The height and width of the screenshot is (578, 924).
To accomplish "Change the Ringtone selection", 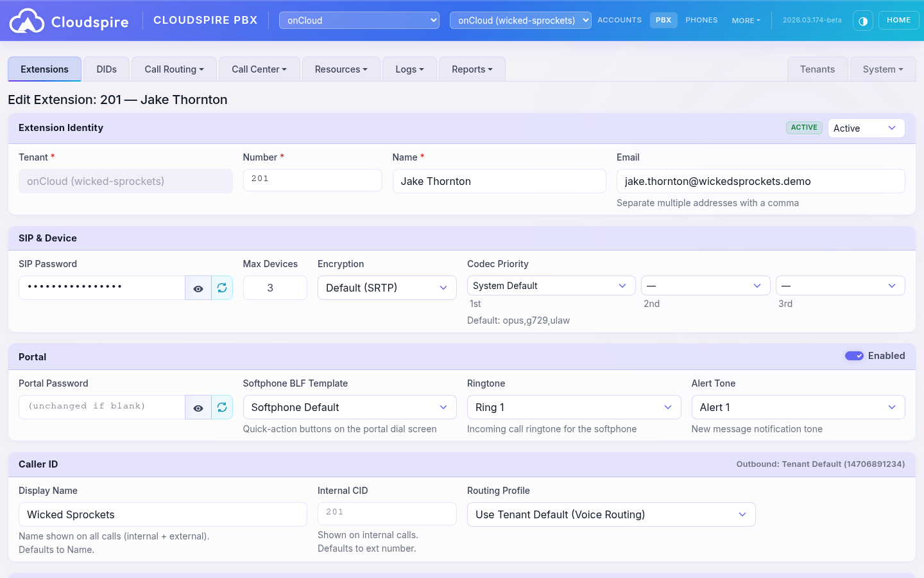I will (x=573, y=407).
